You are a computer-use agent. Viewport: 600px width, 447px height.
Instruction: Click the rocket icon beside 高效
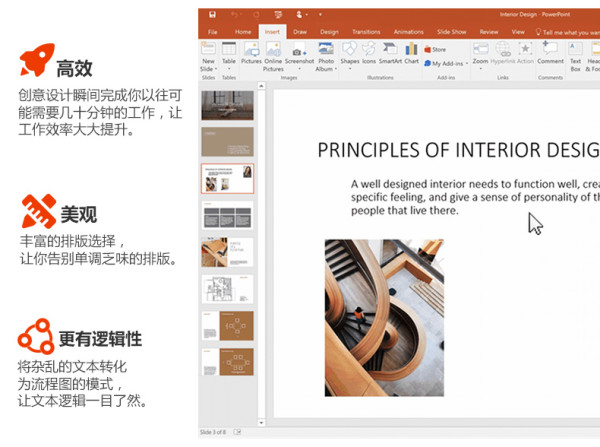[x=37, y=60]
